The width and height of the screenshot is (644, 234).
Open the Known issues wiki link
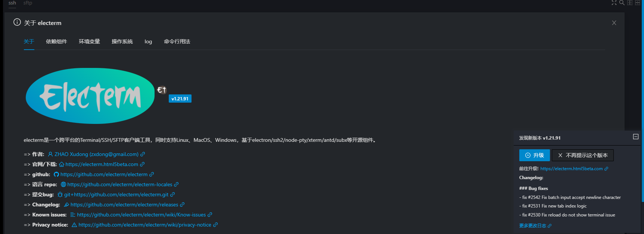[141, 215]
